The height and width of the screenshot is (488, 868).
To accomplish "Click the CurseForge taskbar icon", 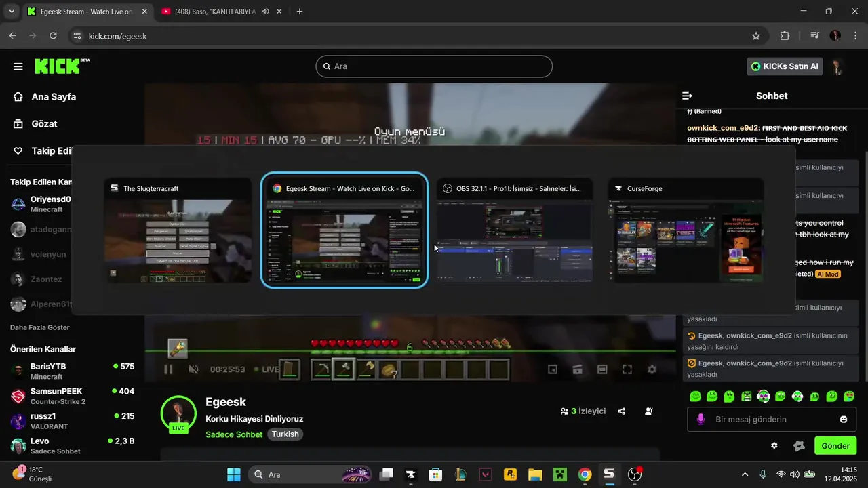I will pos(410,474).
